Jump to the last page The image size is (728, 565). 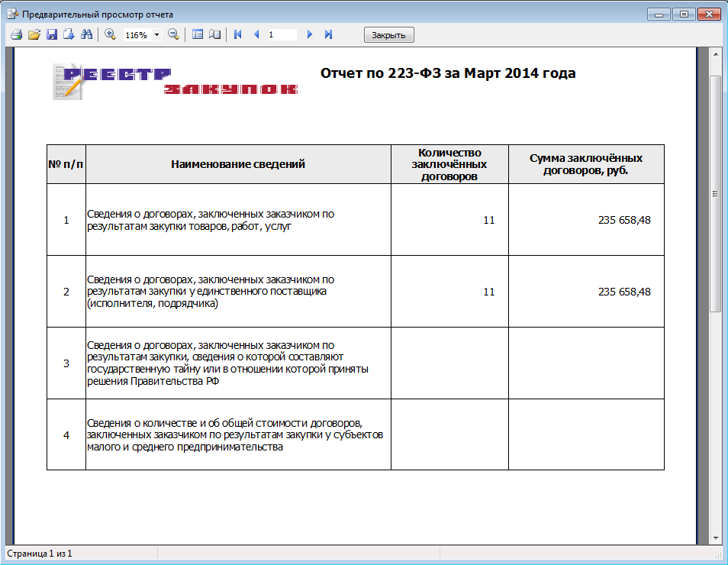click(328, 35)
